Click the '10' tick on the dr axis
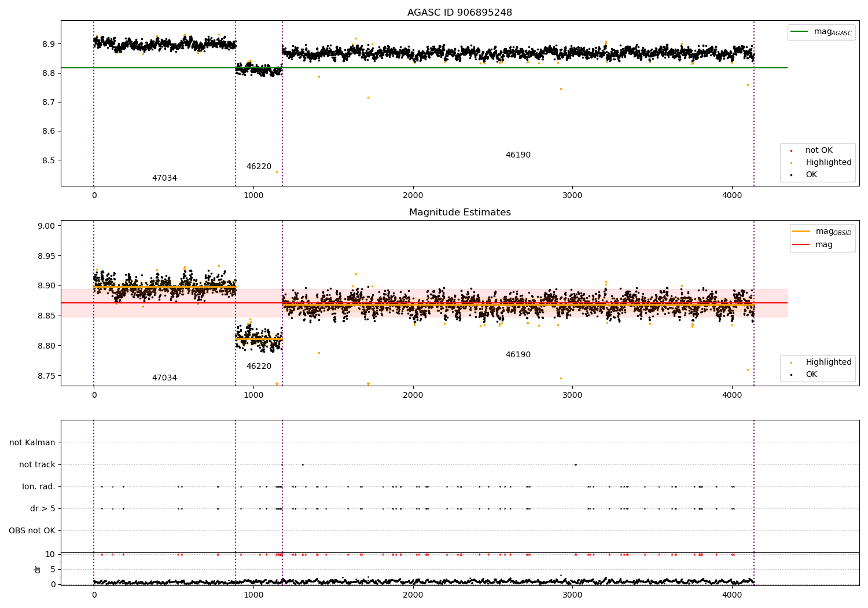Image resolution: width=868 pixels, height=608 pixels. (50, 555)
